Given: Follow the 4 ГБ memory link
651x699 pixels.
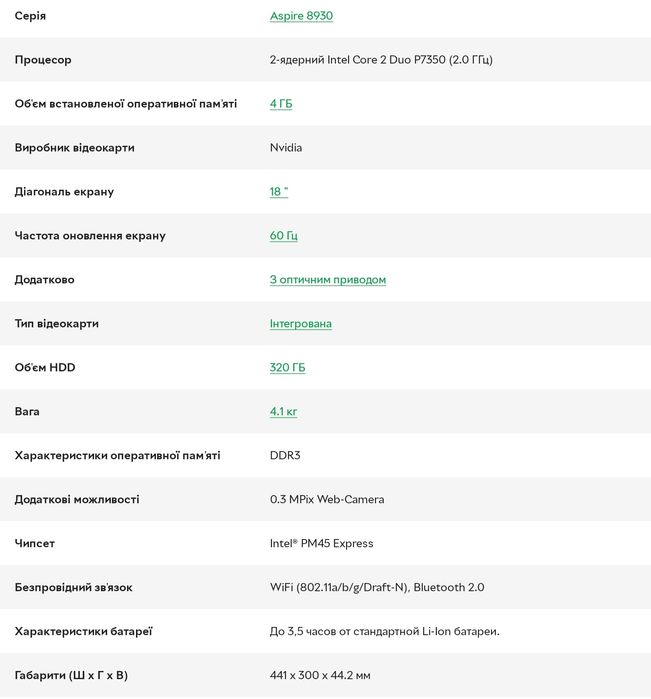Looking at the screenshot, I should point(281,104).
